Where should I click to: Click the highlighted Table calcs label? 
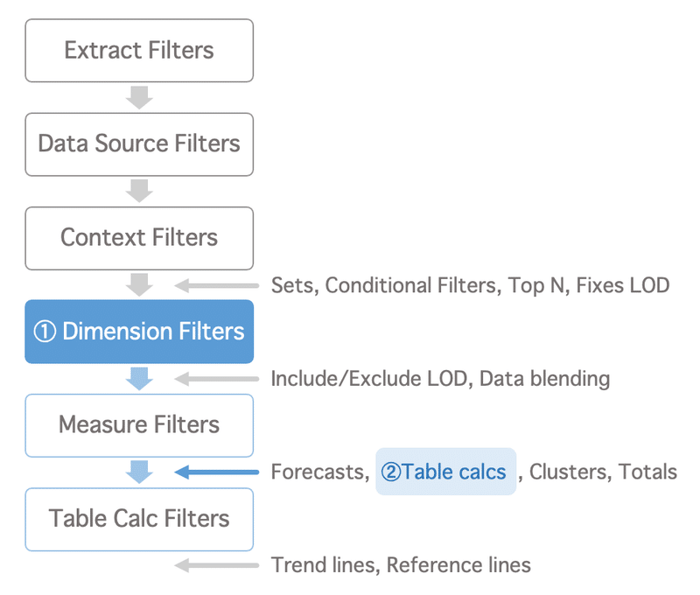click(445, 472)
